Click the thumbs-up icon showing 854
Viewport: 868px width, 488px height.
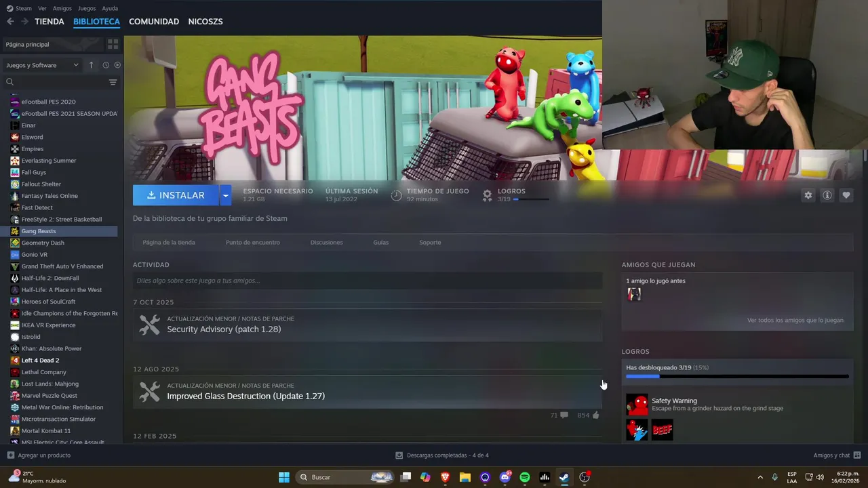(x=596, y=415)
